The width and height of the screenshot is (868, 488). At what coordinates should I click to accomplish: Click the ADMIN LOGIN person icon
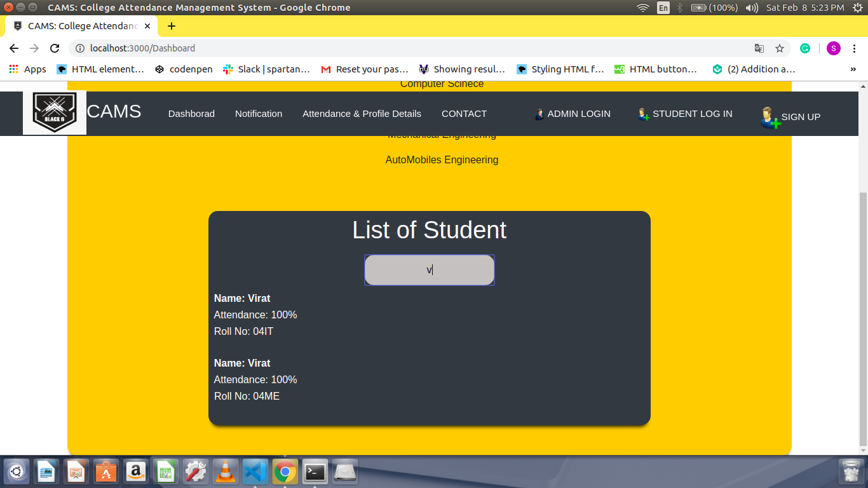[x=539, y=114]
